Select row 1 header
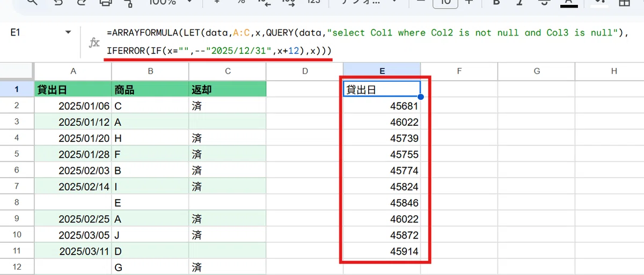The width and height of the screenshot is (644, 275). pyautogui.click(x=17, y=89)
